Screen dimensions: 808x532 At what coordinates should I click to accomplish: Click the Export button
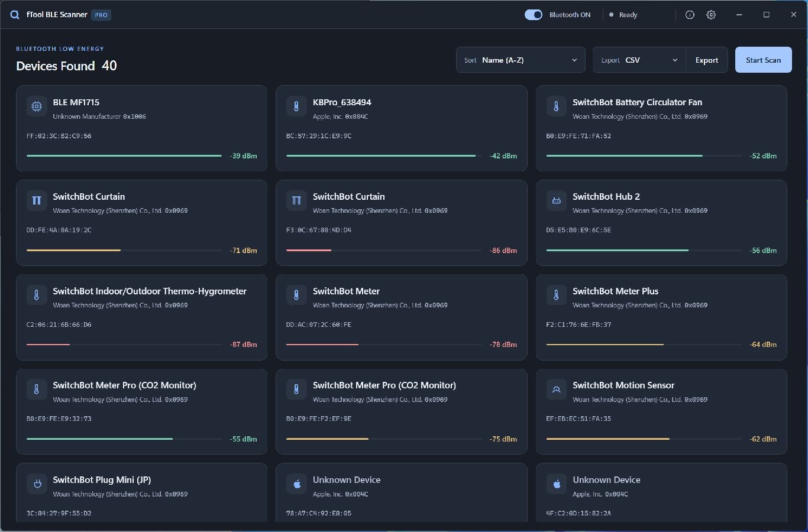[x=707, y=60]
